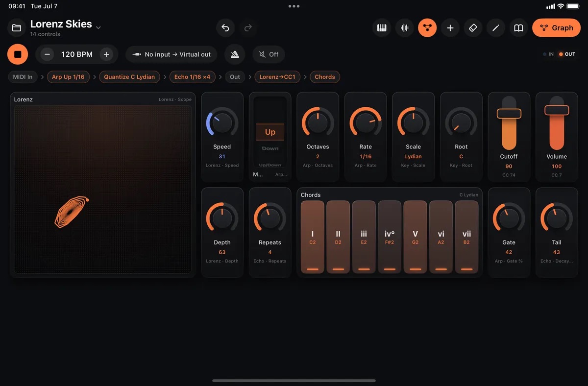
Task: Stop playback with the orange stop button
Action: 18,54
